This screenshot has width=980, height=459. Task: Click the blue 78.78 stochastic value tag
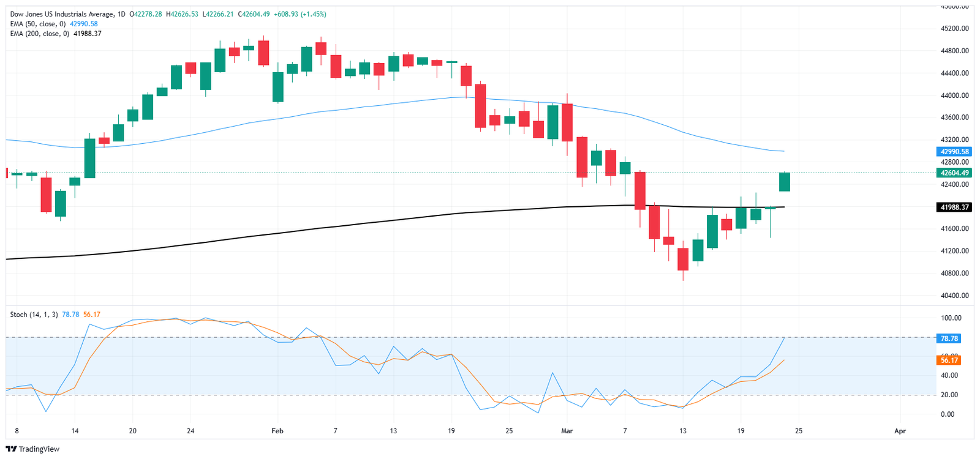[x=949, y=338]
